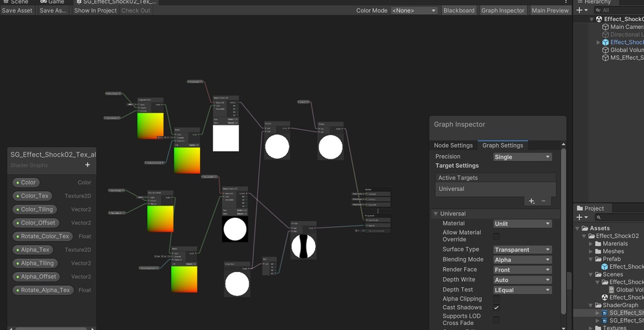Expand the Meshes folder arrow
This screenshot has height=330, width=644.
[x=591, y=251]
